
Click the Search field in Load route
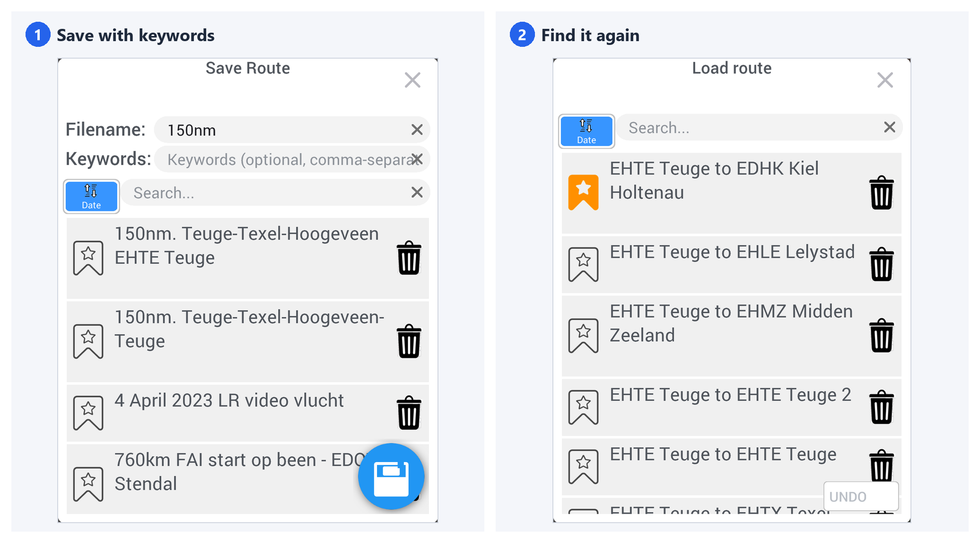(x=759, y=127)
